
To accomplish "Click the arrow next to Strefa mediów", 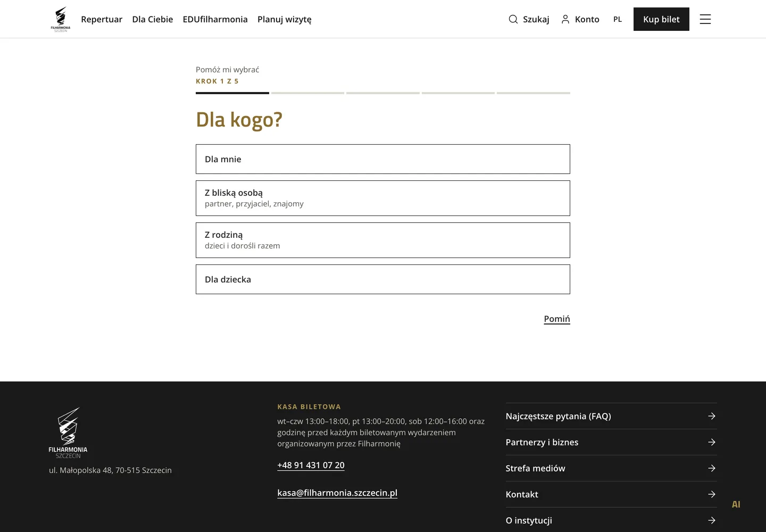I will coord(712,468).
